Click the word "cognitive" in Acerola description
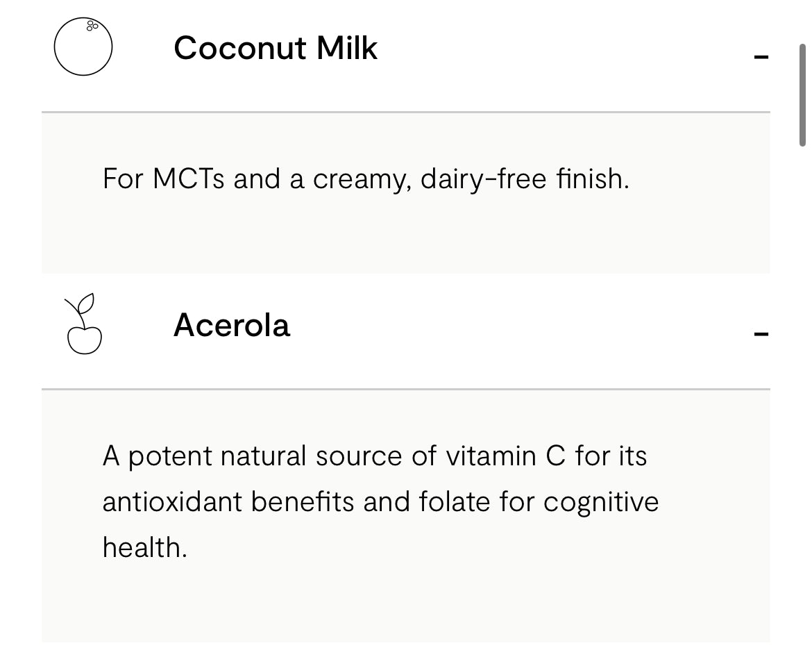Screen dimensions: 812x657 [x=600, y=503]
